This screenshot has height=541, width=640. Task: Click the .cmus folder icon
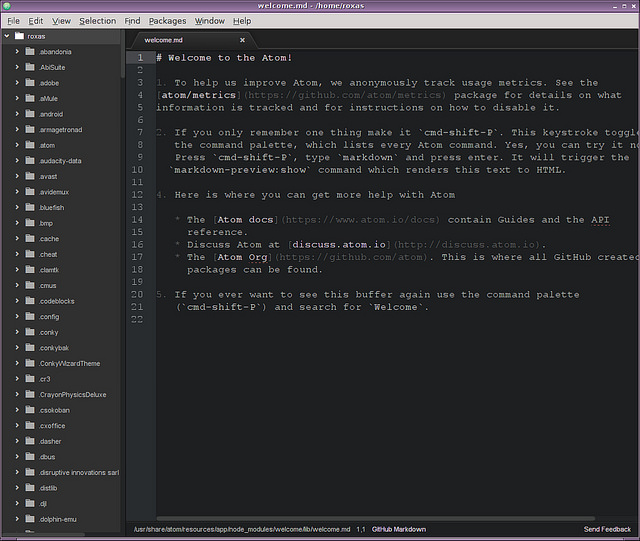pos(30,285)
